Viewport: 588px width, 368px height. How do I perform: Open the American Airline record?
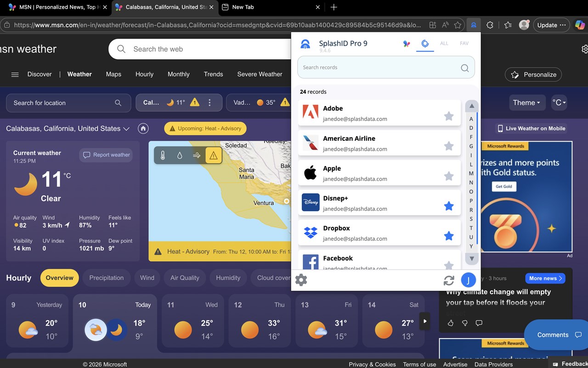379,143
